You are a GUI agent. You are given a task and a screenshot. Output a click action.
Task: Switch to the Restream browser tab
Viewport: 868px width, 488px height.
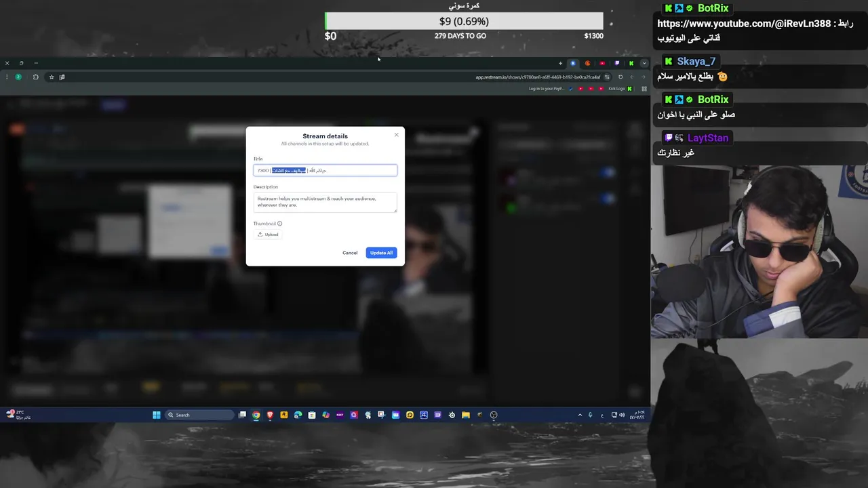tap(573, 63)
